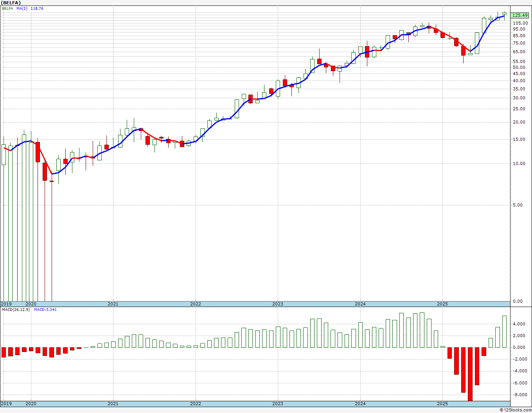Select 2022 on the MACD panel time axis
Screen dimensions: 532x413
(195, 403)
